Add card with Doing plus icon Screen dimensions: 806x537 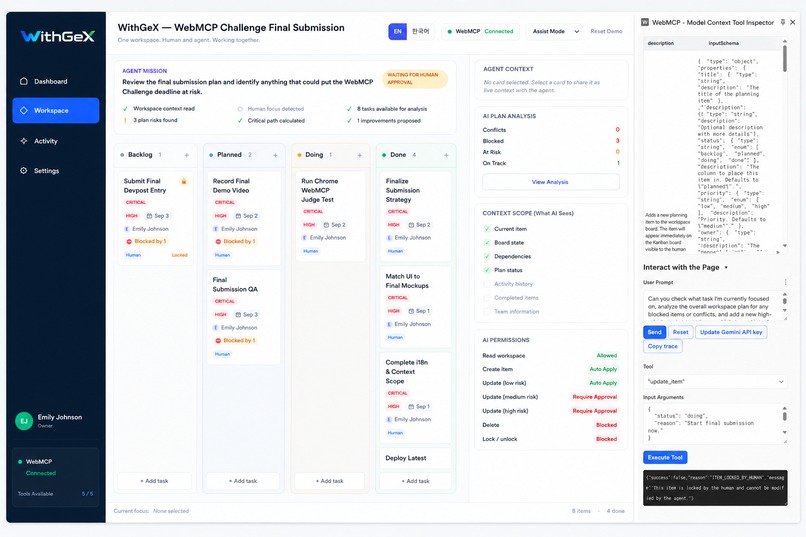click(x=360, y=155)
